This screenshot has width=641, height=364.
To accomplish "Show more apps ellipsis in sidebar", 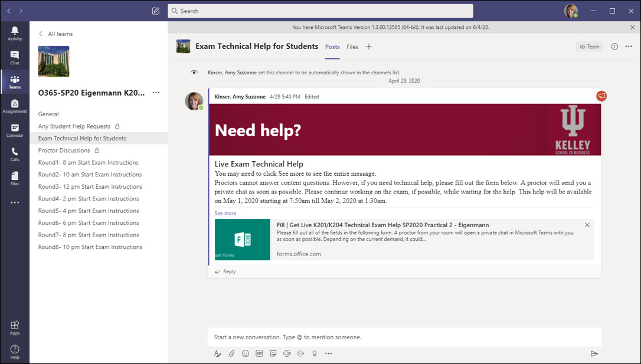I will [15, 202].
